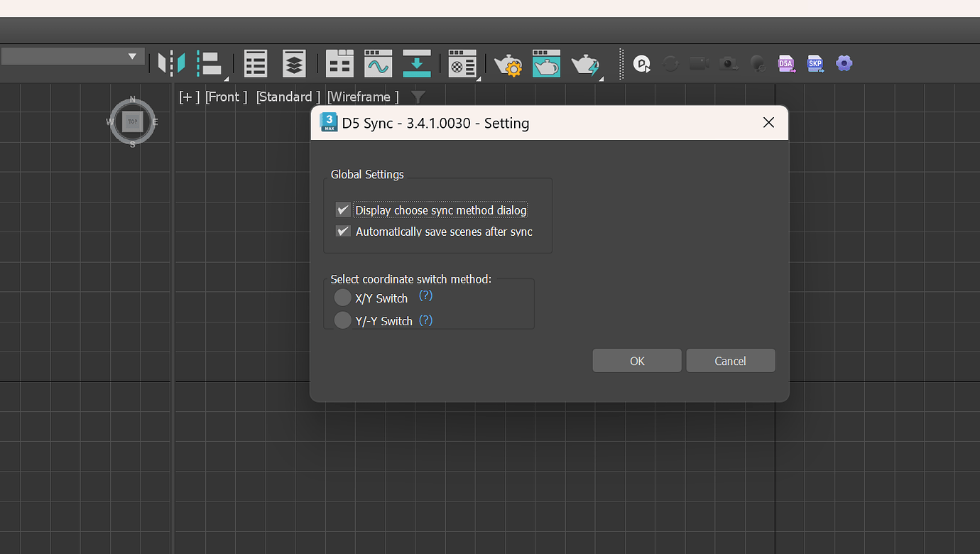Open D5 Sync settings via the gear icon
The image size is (980, 554).
coord(844,63)
